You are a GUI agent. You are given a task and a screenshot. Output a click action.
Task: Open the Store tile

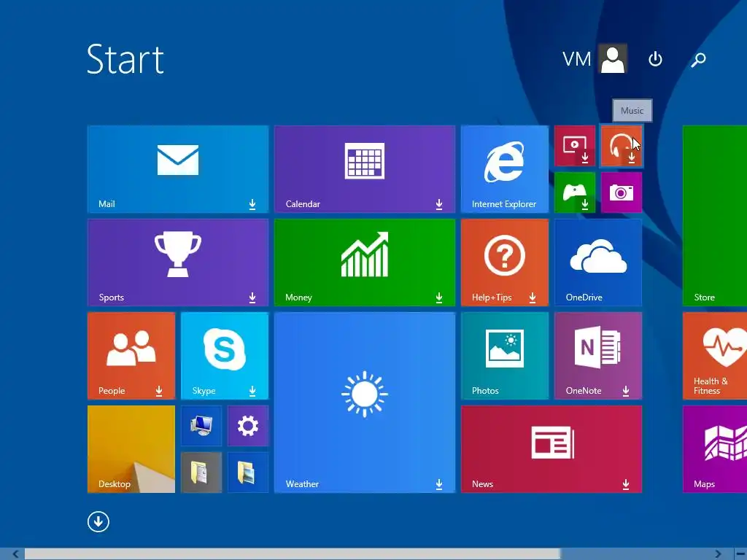pyautogui.click(x=715, y=216)
